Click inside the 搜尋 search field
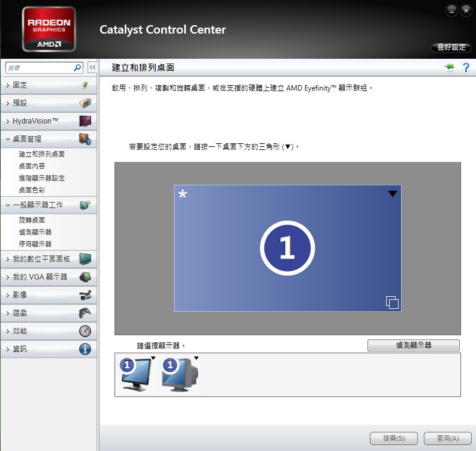The width and height of the screenshot is (476, 451). pos(40,68)
